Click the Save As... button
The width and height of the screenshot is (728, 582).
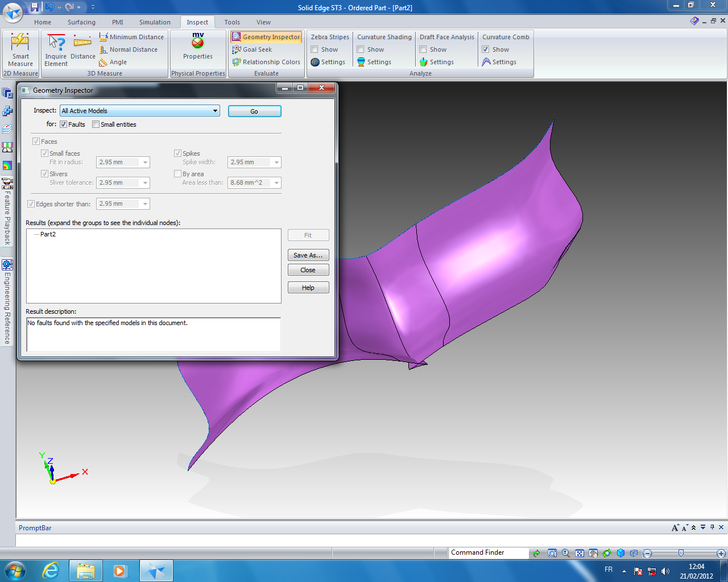point(308,255)
